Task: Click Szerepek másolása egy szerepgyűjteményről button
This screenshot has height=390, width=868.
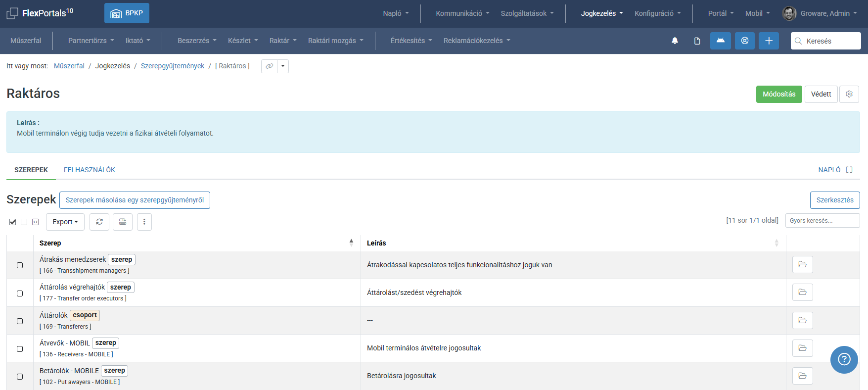Action: (x=135, y=200)
